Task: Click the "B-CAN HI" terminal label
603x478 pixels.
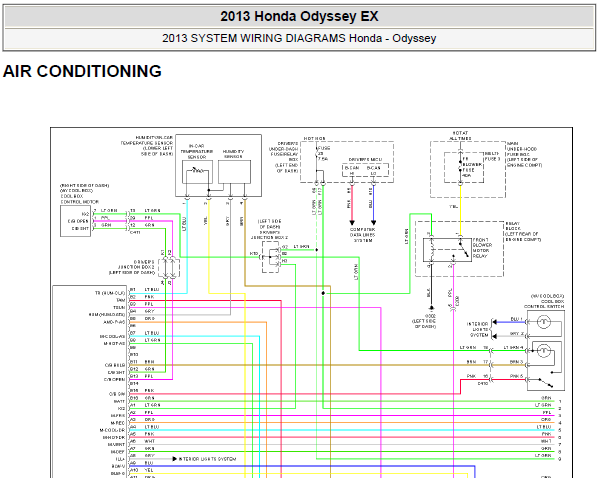Action: point(351,170)
